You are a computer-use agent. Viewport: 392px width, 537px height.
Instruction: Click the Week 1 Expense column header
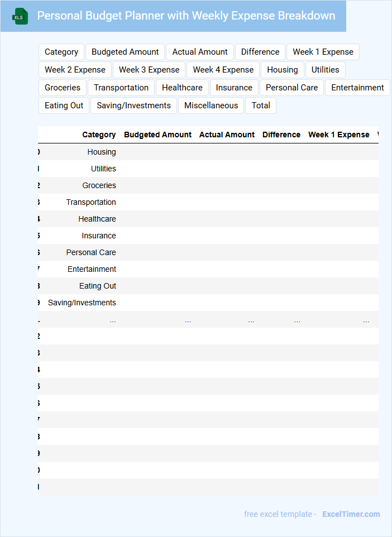339,135
